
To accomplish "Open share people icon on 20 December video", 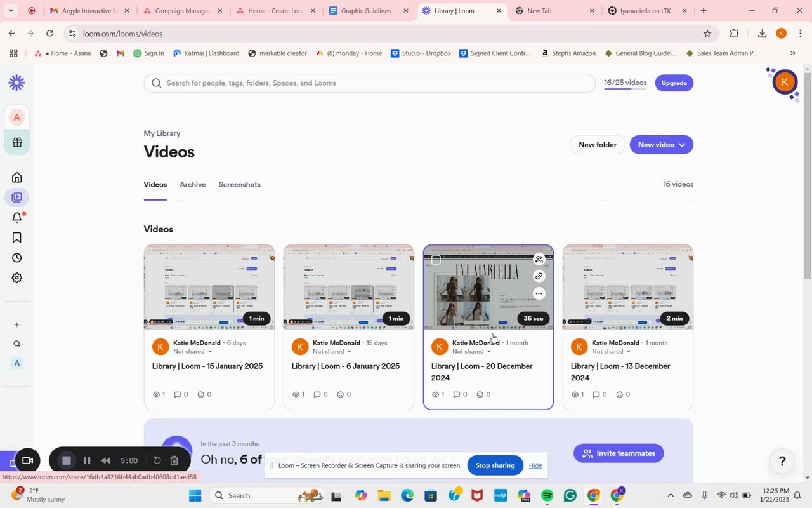I will (539, 259).
